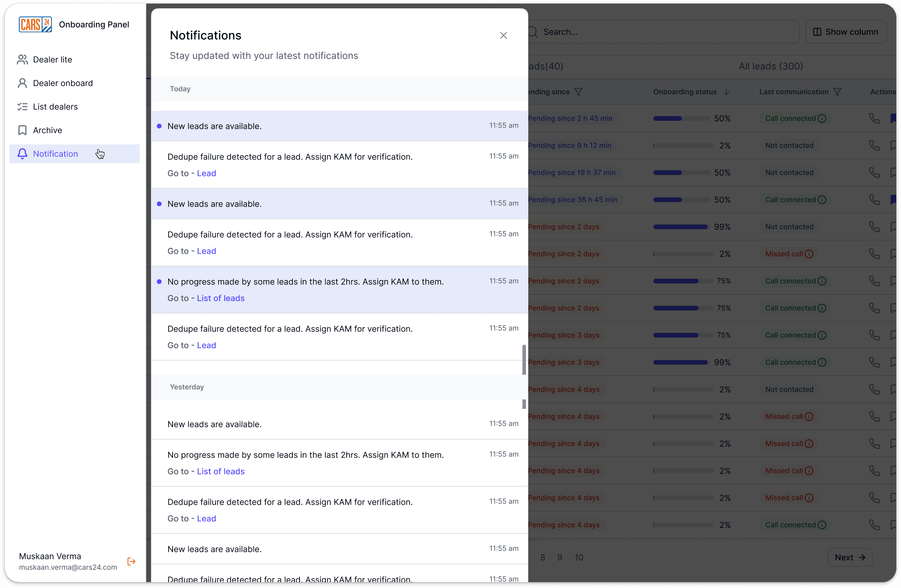Follow the Lead link in first Today dedupe notification

206,173
